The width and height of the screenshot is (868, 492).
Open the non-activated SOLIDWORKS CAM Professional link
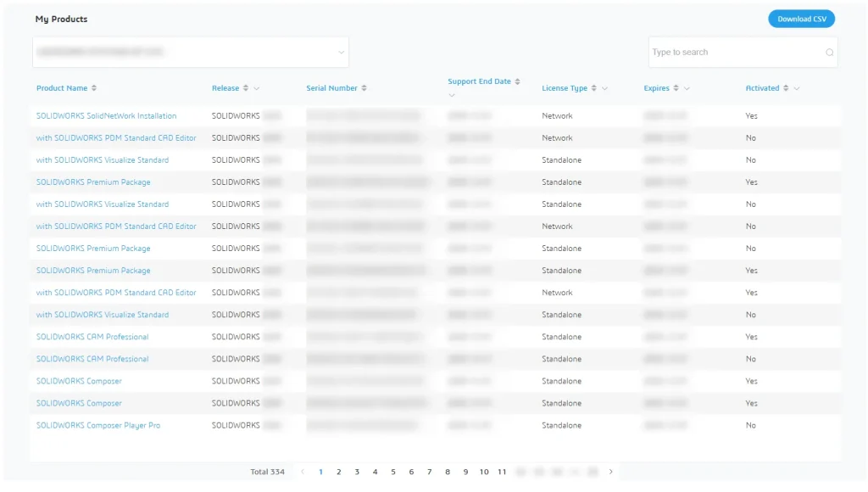pyautogui.click(x=92, y=359)
